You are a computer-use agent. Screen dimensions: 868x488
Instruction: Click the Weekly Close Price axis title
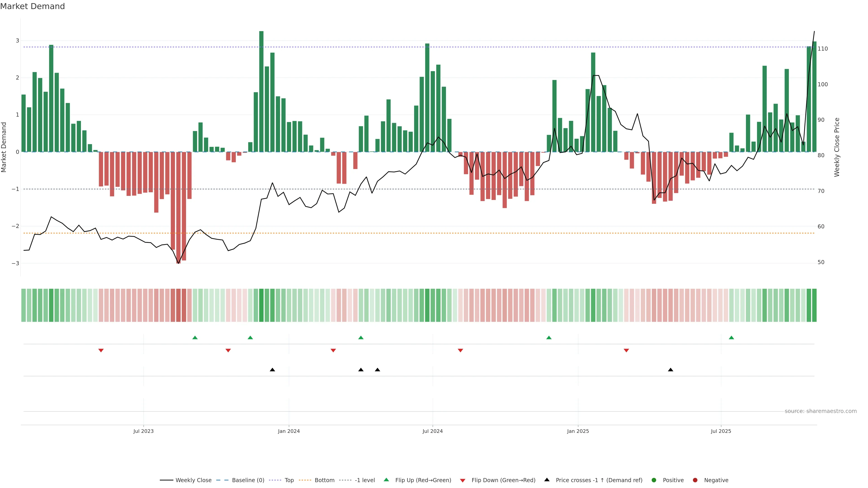point(837,147)
